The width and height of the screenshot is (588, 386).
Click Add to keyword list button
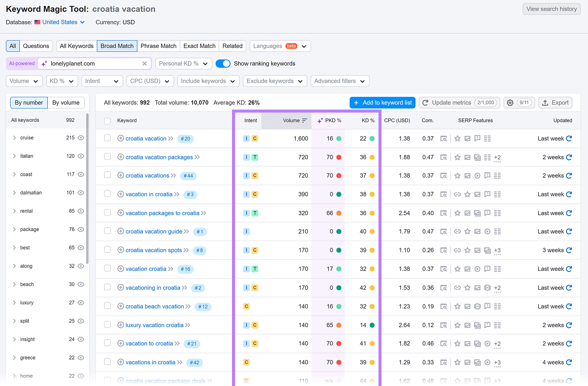pyautogui.click(x=382, y=103)
